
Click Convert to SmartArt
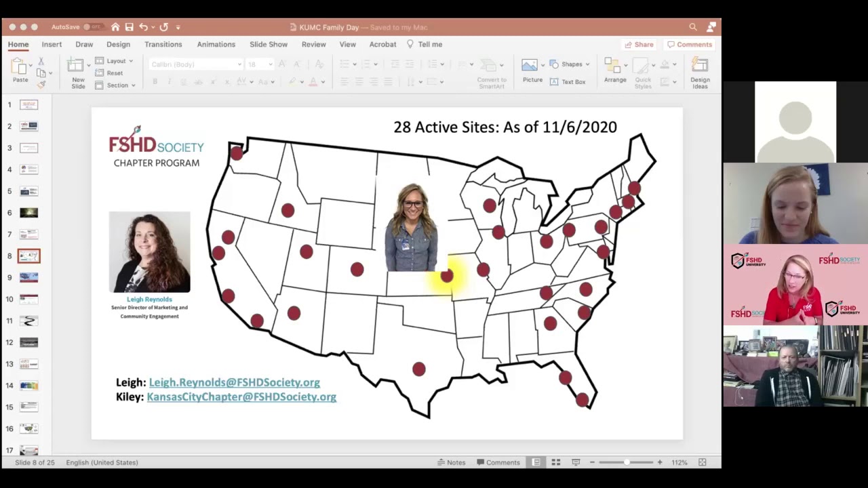pyautogui.click(x=491, y=74)
